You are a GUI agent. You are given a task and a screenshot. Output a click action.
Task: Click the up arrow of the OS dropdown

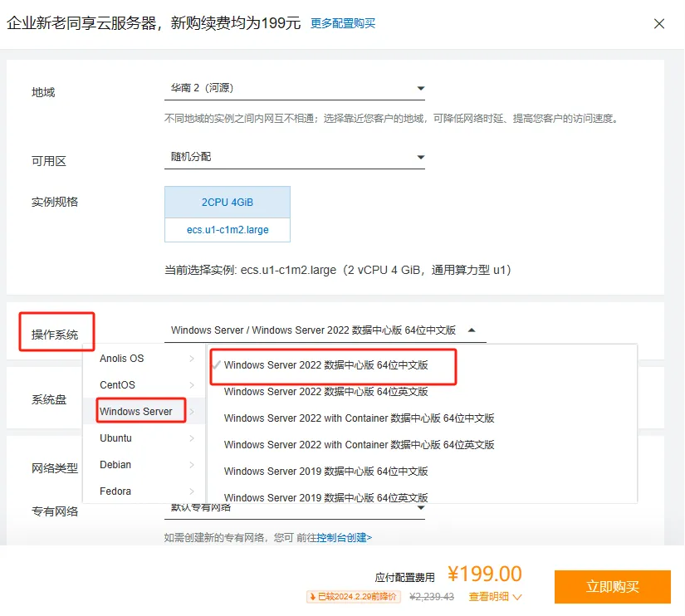point(472,330)
